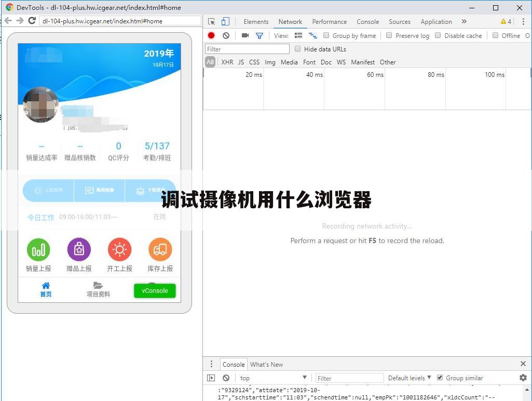The height and width of the screenshot is (401, 532).
Task: Open the Application tab
Action: pos(436,22)
